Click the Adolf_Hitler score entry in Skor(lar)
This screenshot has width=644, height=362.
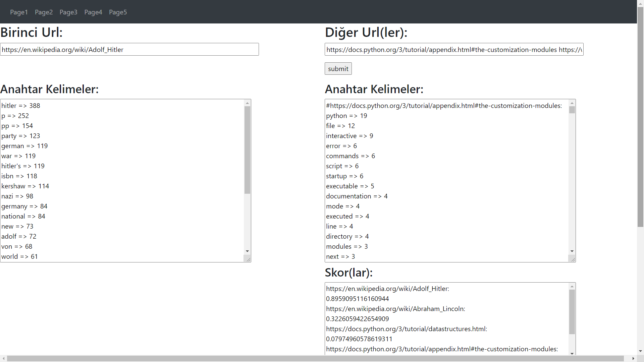tap(387, 289)
